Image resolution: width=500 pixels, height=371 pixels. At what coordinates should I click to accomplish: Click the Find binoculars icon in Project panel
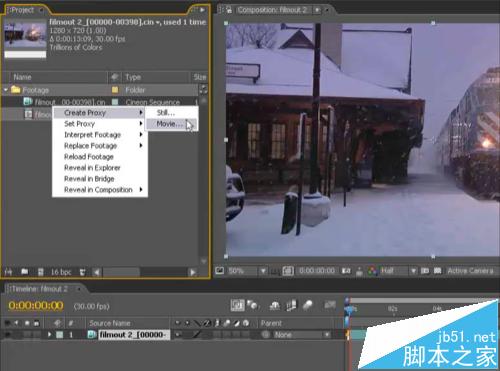[9, 272]
